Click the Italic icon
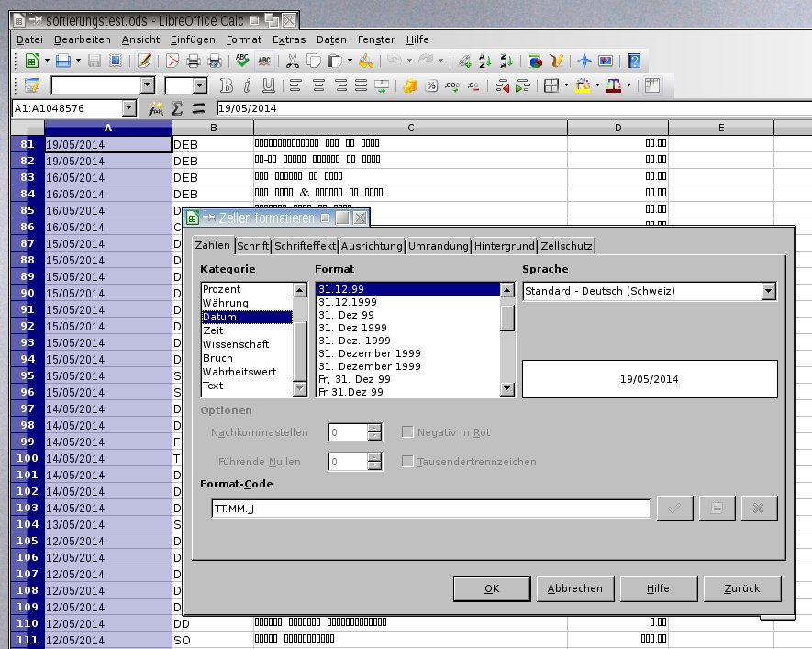 click(247, 85)
